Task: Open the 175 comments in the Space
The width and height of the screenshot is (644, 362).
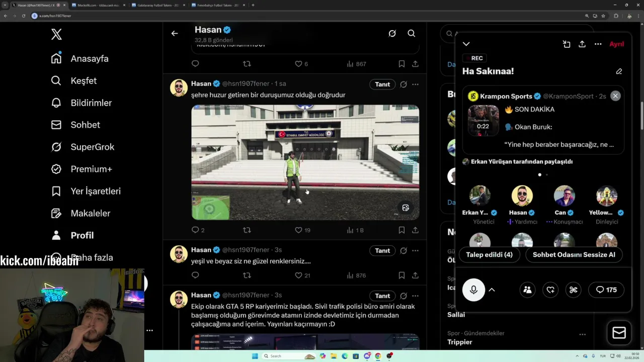Action: (606, 290)
